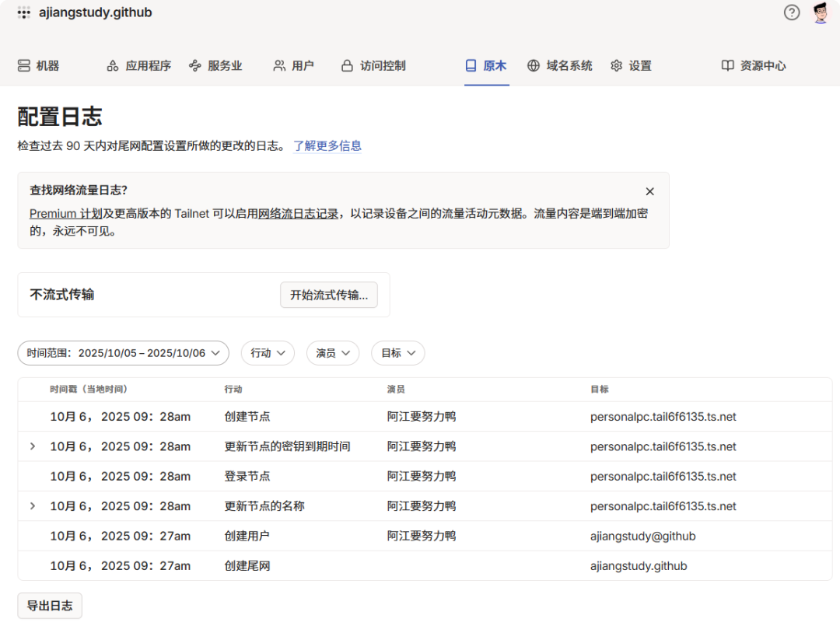Open the 行动 filter dropdown
Viewport: 840px width, 626px height.
tap(268, 353)
